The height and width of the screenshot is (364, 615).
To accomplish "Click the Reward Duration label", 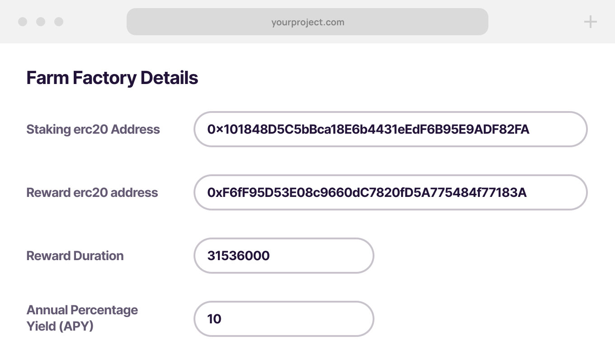I will coord(75,256).
